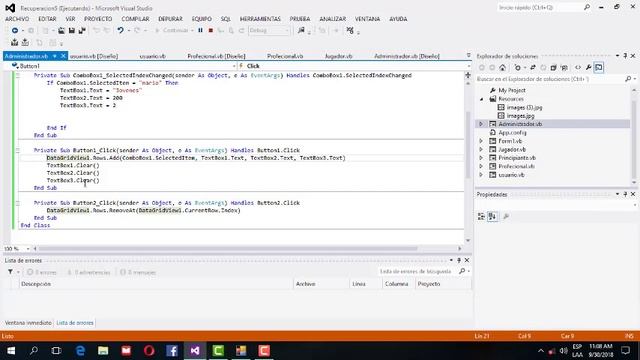Click the quick launch search magnifier
640x360 pixels.
point(587,7)
